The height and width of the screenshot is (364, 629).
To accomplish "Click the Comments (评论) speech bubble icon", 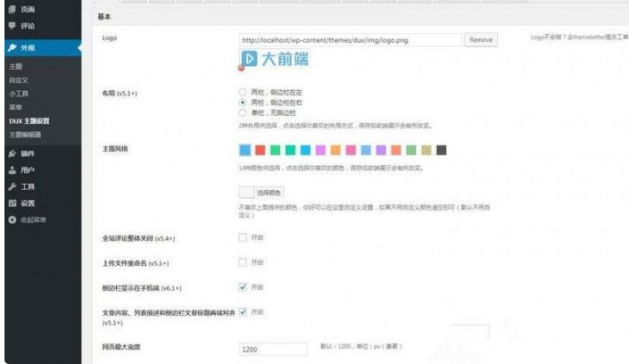I will (12, 26).
